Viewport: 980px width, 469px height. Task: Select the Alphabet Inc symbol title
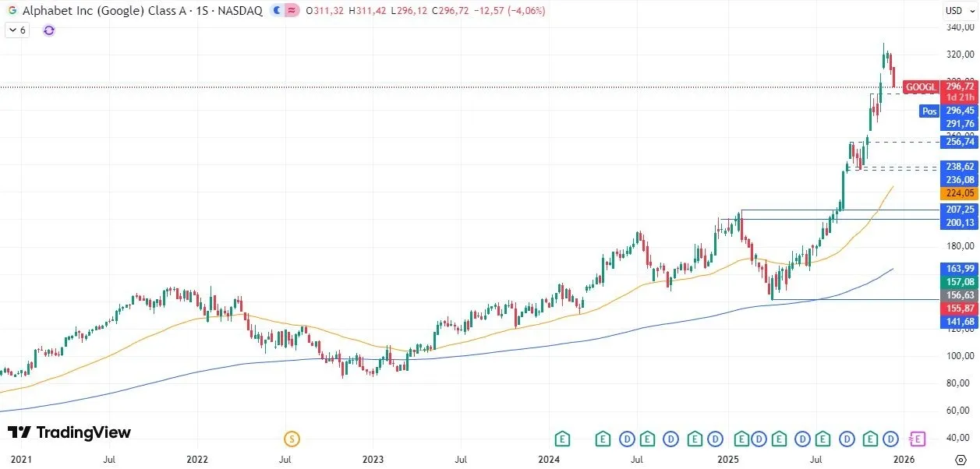[101, 11]
